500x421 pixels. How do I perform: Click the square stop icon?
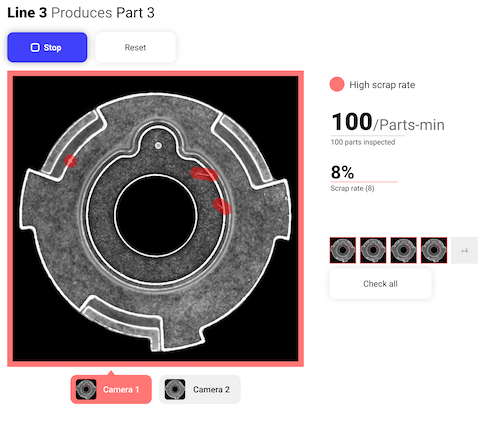coord(35,47)
